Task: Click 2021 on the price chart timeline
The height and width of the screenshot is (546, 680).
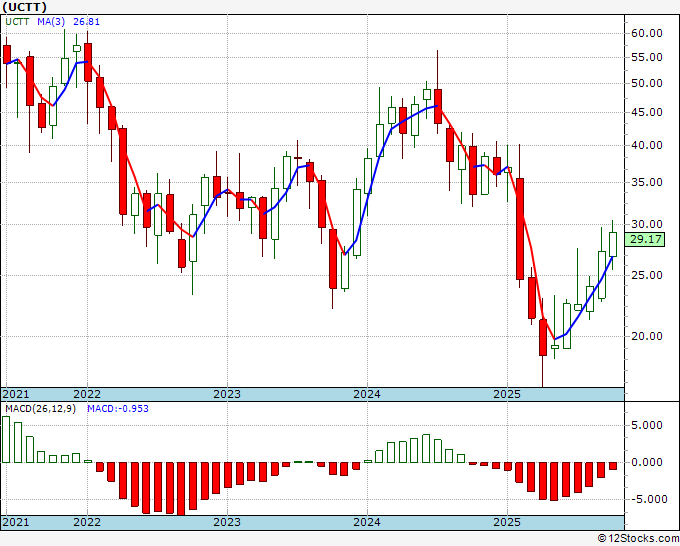Action: [16, 394]
